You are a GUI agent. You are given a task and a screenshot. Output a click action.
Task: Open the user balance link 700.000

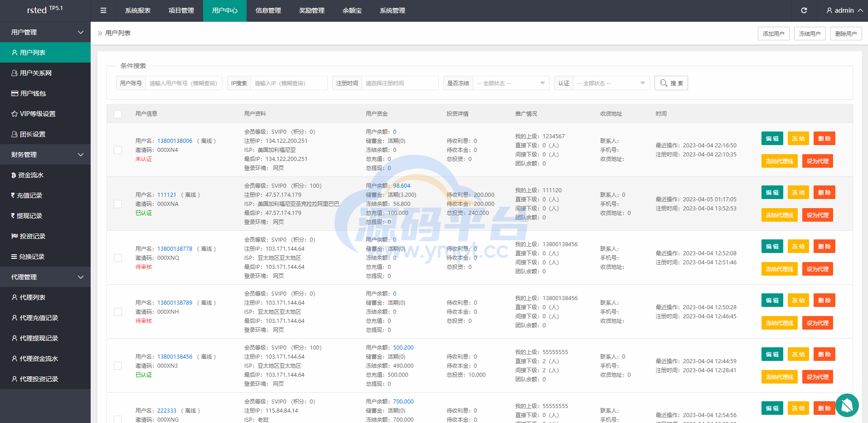click(403, 402)
